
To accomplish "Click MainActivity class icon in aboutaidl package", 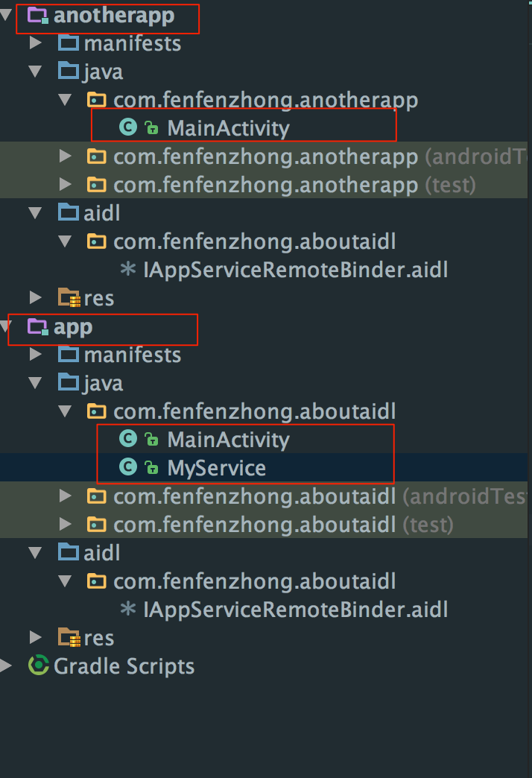I will coord(128,439).
